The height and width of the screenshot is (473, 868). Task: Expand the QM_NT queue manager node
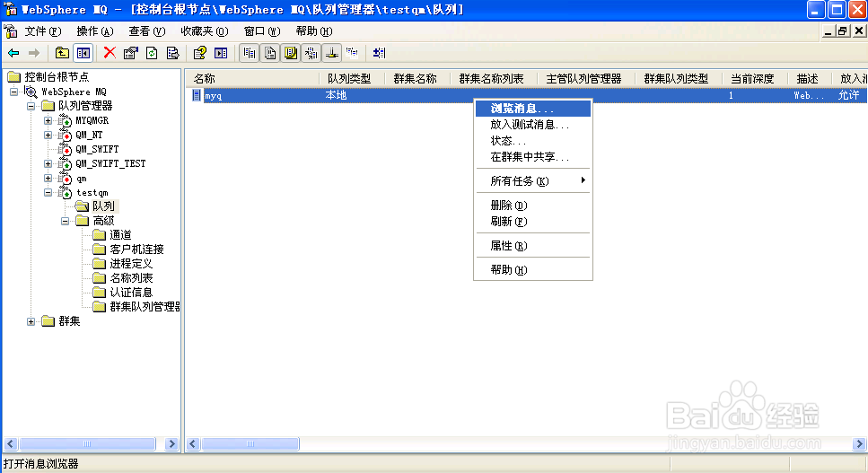tap(48, 135)
